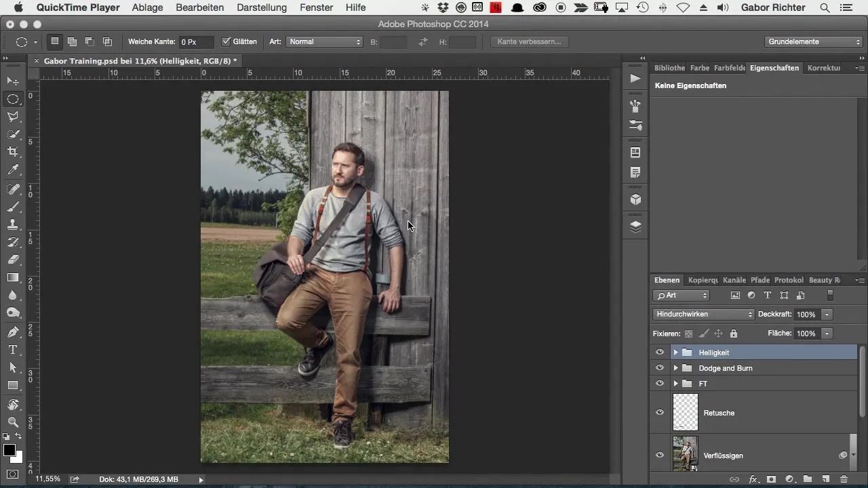
Task: Open the Darstellung menu
Action: click(261, 8)
